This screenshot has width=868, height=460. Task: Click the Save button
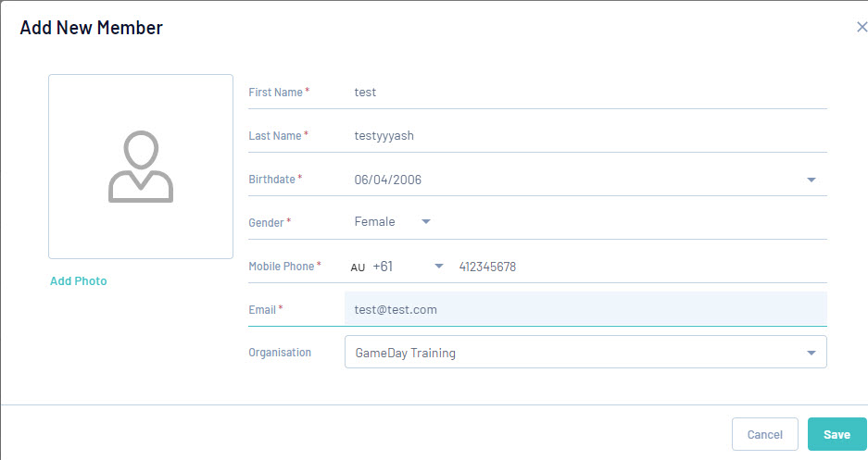click(837, 434)
